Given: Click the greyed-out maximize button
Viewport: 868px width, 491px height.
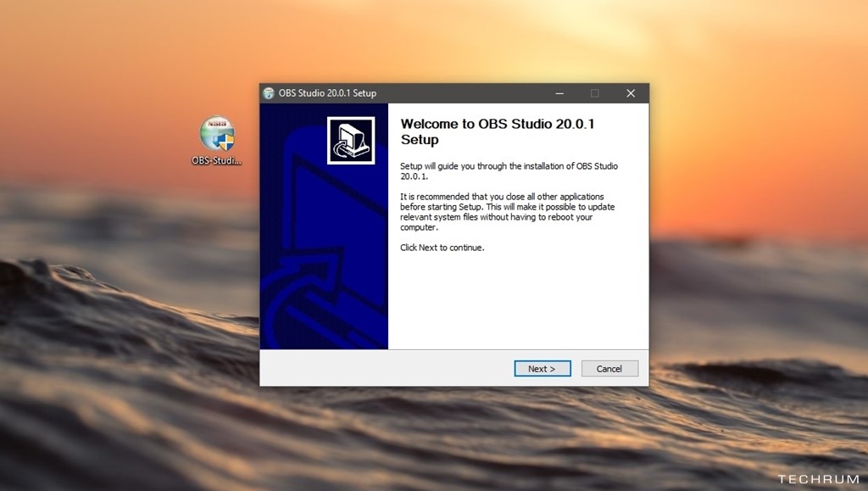Looking at the screenshot, I should (x=594, y=93).
